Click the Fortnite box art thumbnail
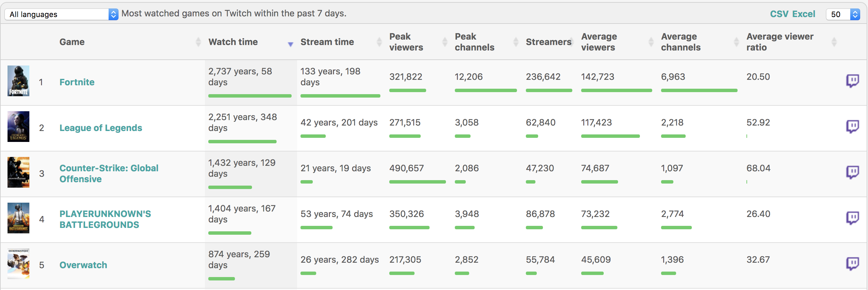 18,81
